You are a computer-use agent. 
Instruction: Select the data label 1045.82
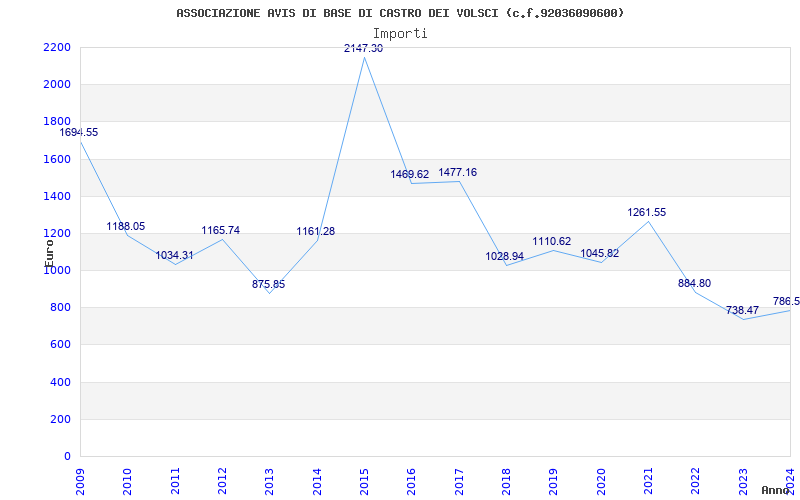pos(599,254)
